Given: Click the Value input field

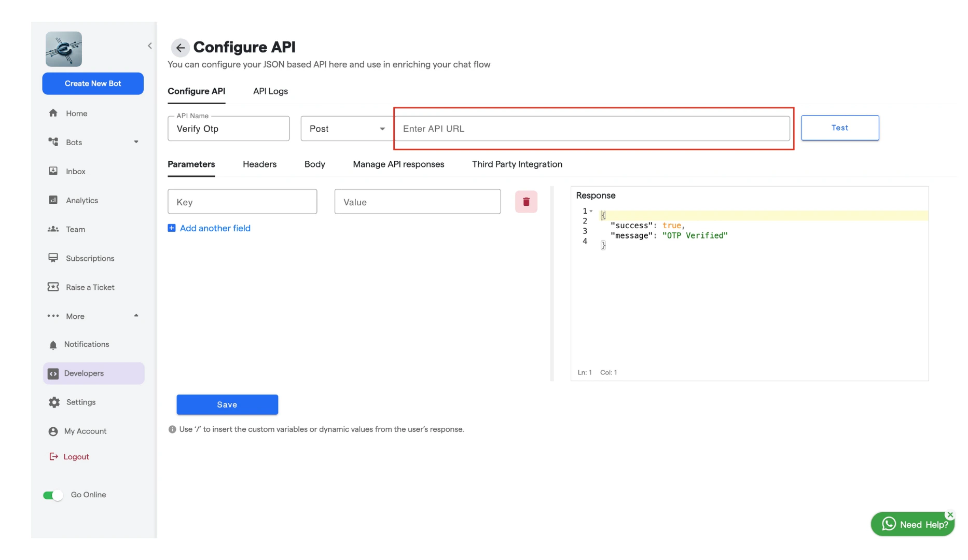Looking at the screenshot, I should pyautogui.click(x=418, y=202).
